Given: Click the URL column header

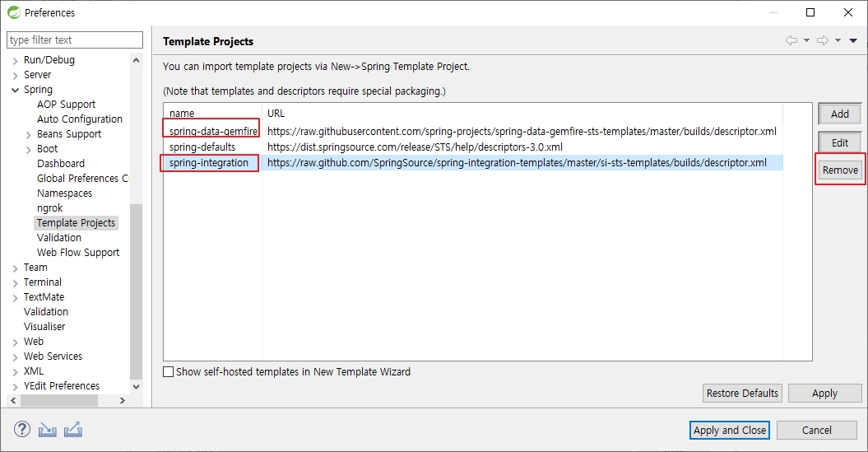Looking at the screenshot, I should (x=522, y=113).
